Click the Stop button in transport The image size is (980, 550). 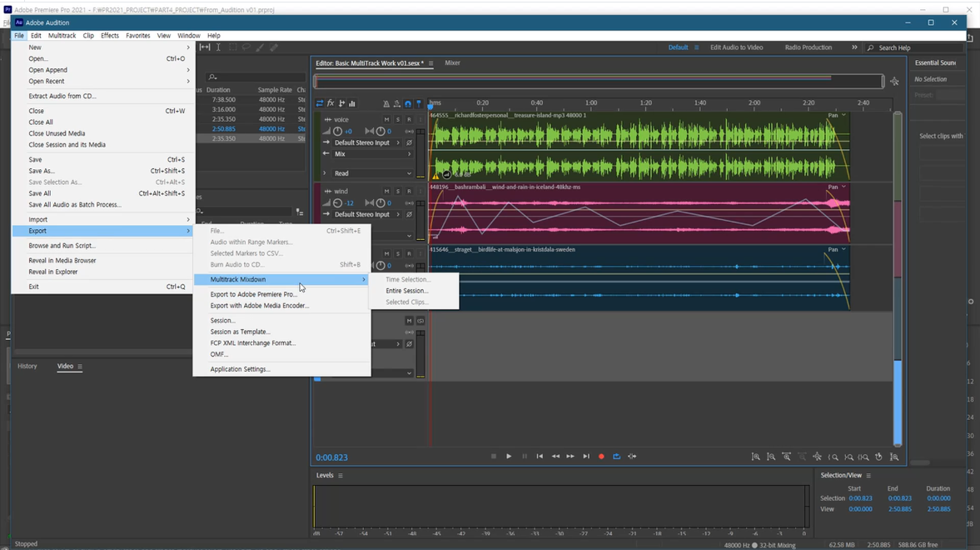pyautogui.click(x=494, y=456)
